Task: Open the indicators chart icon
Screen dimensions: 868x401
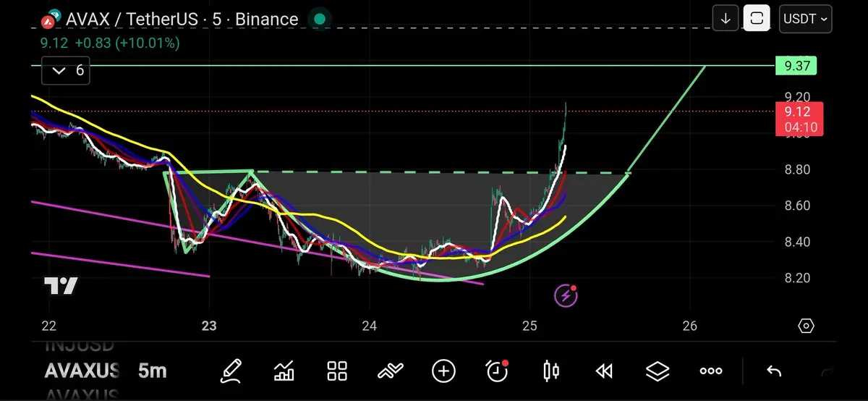Action: point(284,371)
